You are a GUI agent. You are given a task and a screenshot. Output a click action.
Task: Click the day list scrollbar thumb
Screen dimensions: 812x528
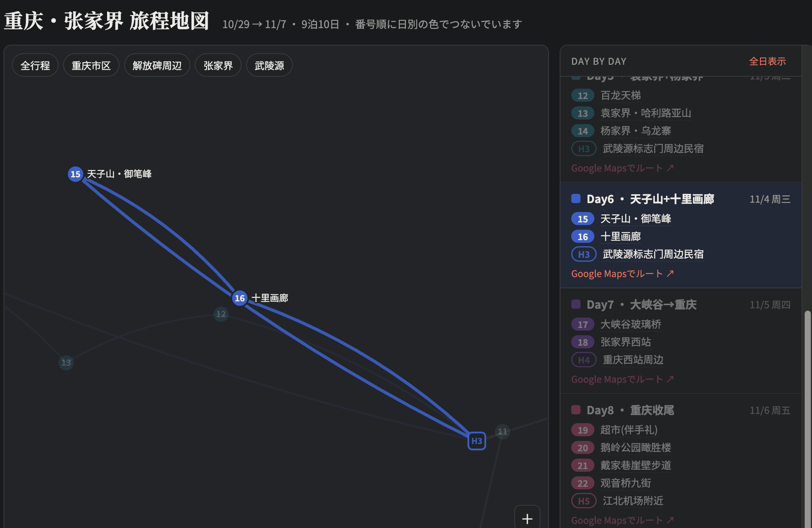(x=807, y=419)
